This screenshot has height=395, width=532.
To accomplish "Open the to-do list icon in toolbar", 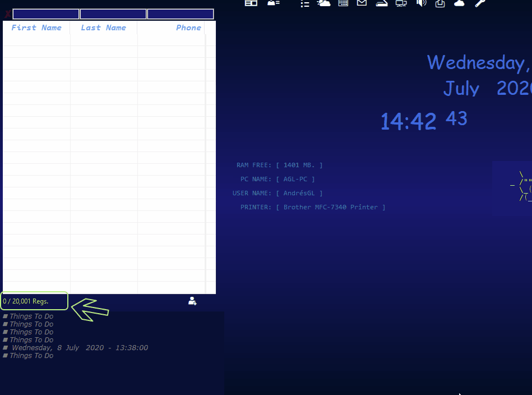I will 304,3.
